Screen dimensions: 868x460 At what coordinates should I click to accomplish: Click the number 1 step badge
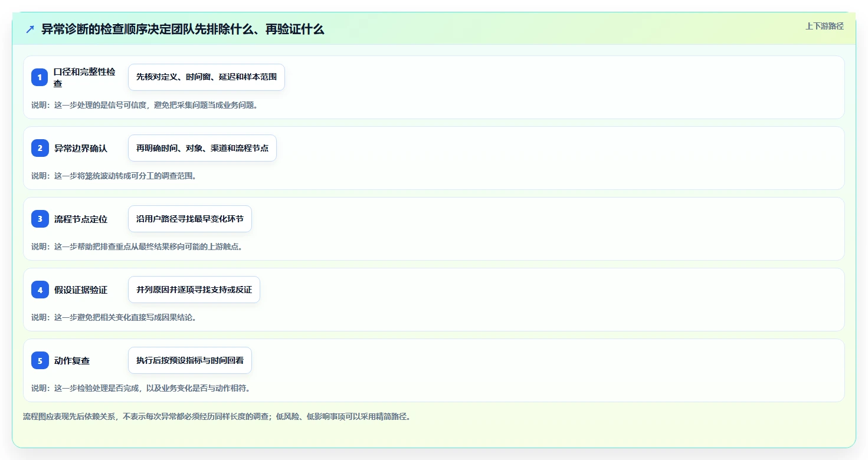40,77
